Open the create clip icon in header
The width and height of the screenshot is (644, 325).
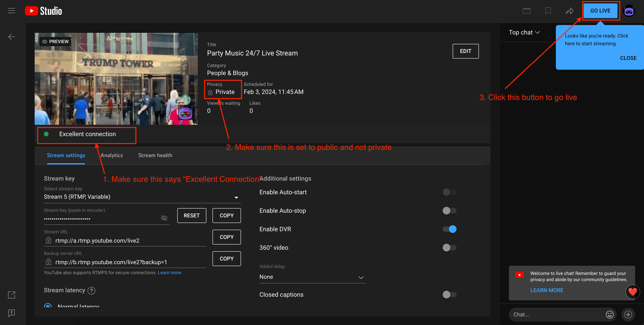(x=527, y=11)
